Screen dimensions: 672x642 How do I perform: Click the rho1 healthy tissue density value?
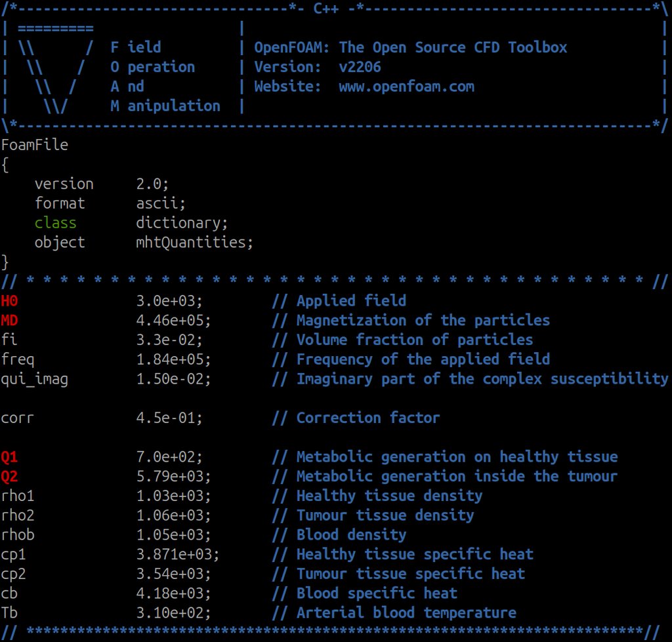[173, 496]
